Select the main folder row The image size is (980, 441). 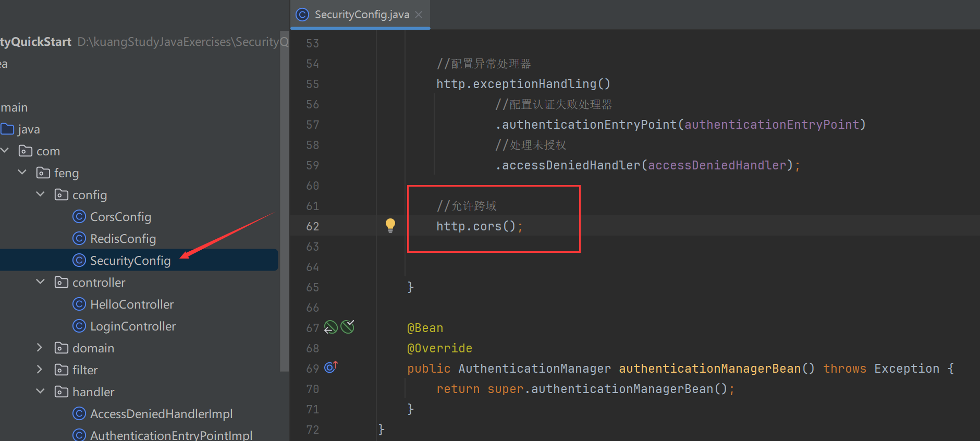(x=139, y=107)
